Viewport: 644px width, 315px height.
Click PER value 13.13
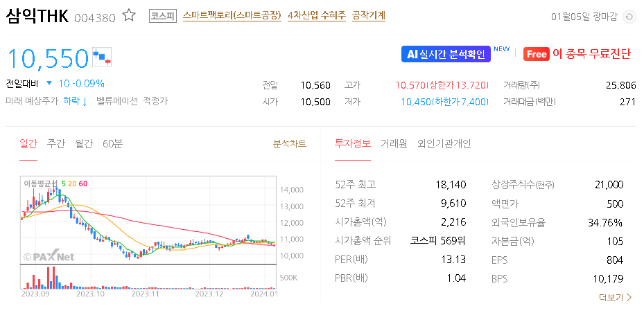454,260
